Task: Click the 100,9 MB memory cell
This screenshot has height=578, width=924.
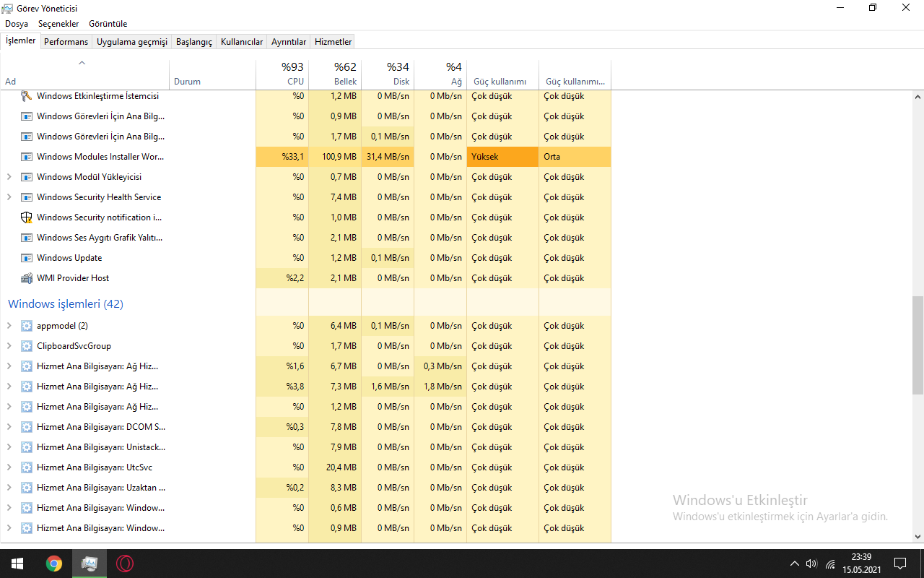Action: [335, 157]
